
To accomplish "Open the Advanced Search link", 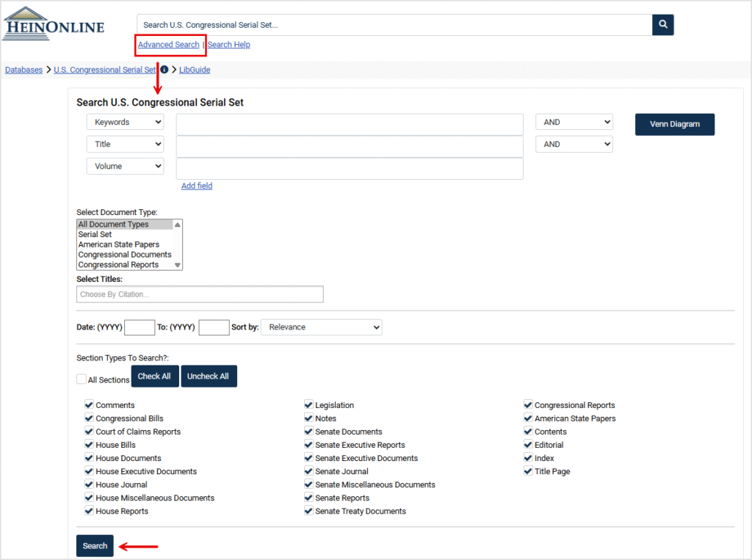I will (168, 45).
